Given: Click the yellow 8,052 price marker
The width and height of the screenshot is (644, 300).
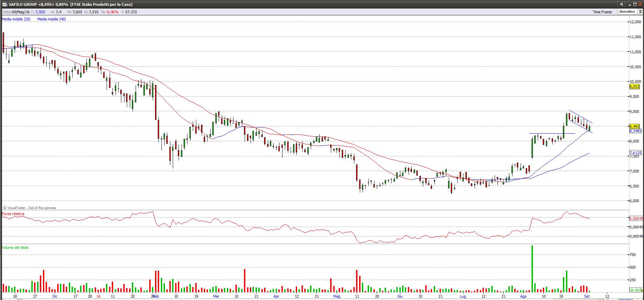Looking at the screenshot, I should click(634, 87).
